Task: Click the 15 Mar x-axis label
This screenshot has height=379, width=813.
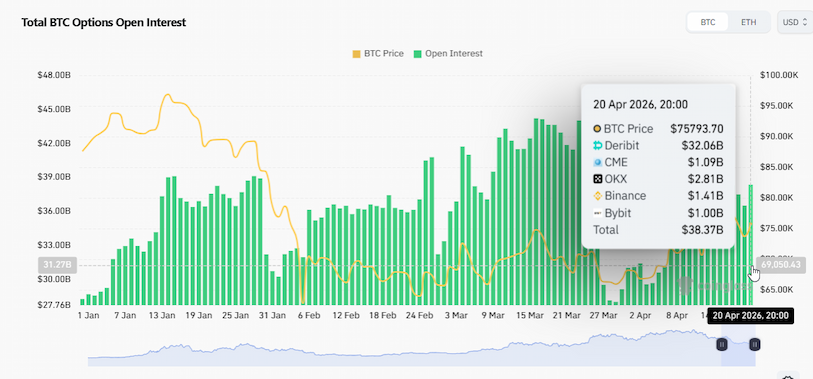Action: click(x=530, y=315)
